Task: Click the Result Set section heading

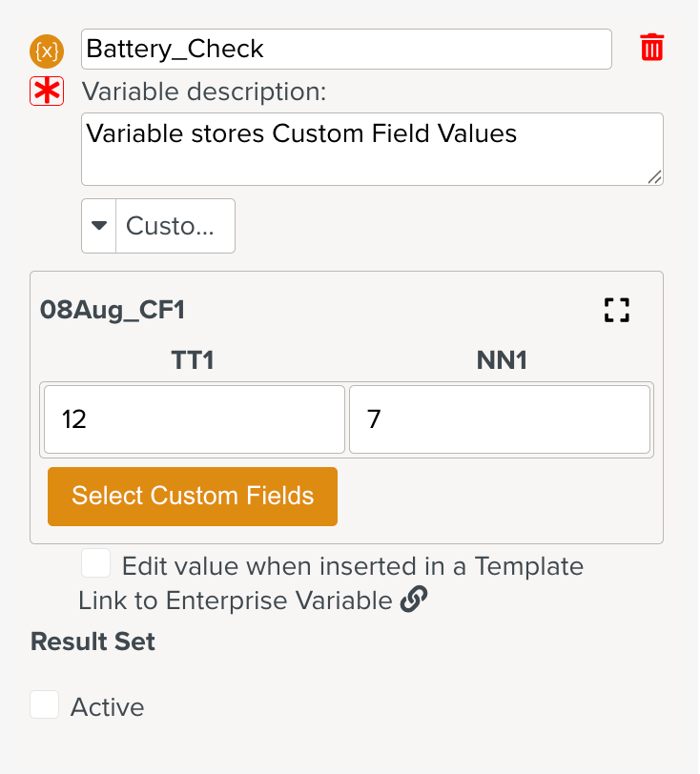Action: [92, 642]
